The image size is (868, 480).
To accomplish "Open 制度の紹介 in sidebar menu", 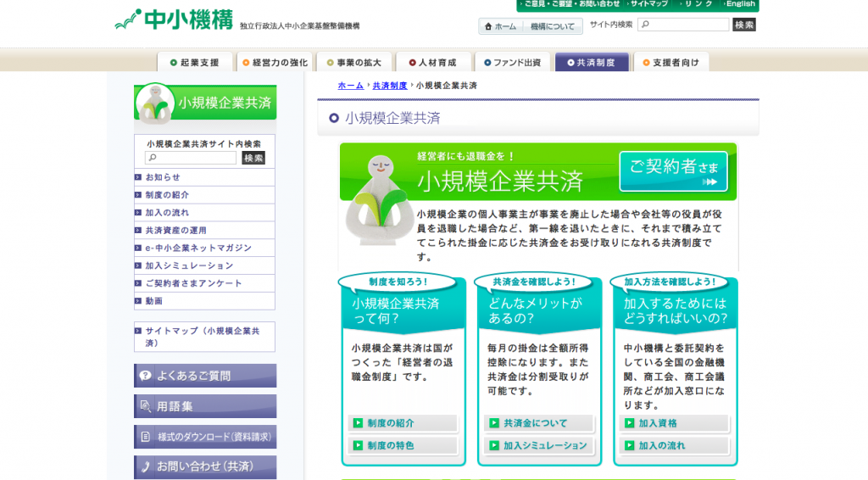I will point(204,195).
